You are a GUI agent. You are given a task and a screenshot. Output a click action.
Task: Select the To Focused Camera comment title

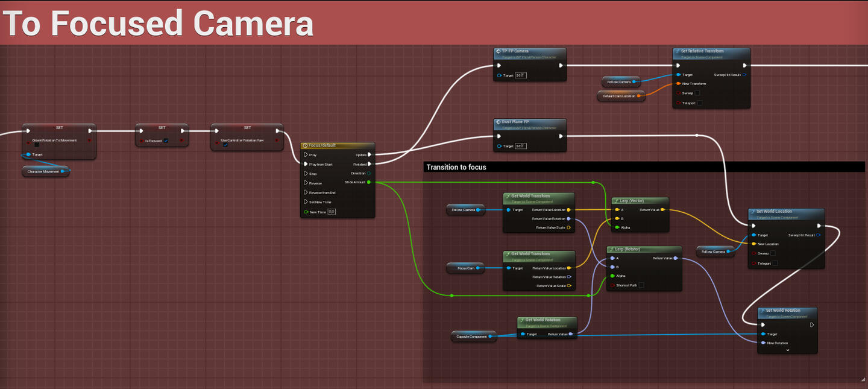point(158,23)
